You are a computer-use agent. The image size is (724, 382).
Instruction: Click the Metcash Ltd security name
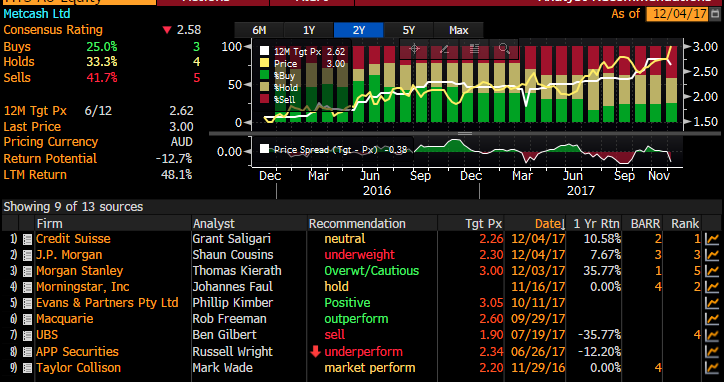tap(37, 13)
